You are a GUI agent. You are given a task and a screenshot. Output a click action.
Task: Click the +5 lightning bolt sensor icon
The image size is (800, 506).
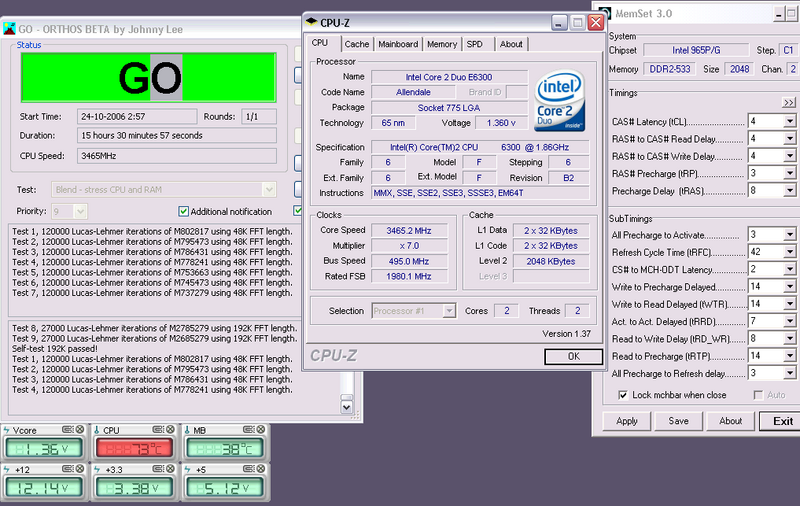point(187,469)
